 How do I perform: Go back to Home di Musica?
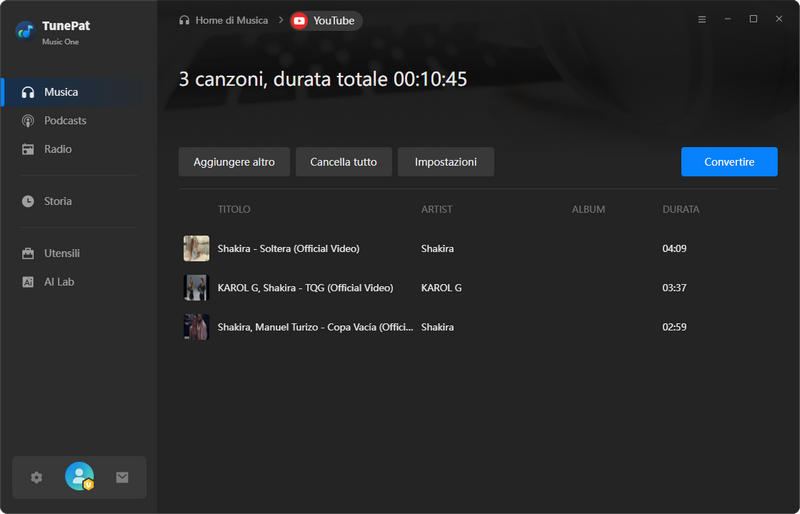click(232, 20)
